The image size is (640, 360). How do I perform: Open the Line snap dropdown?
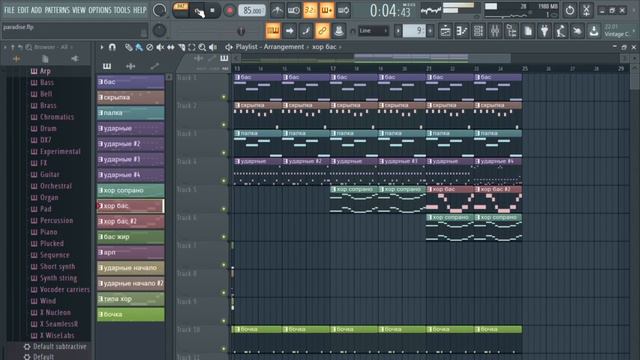point(373,31)
